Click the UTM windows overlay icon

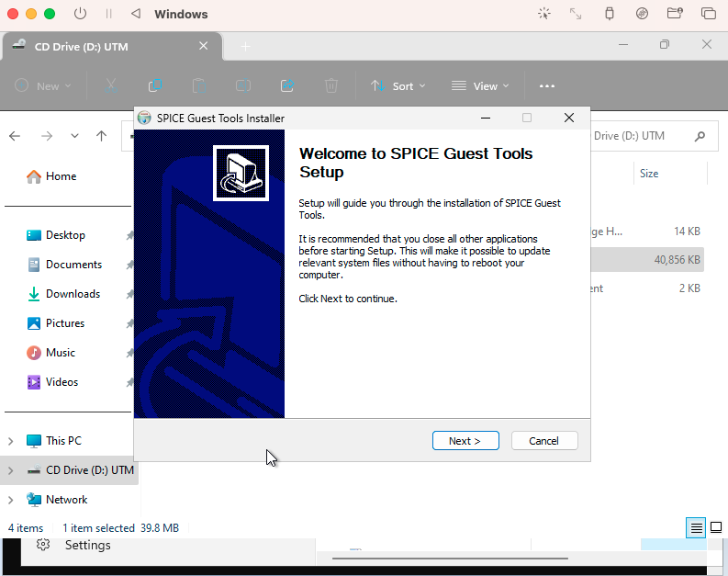(709, 14)
